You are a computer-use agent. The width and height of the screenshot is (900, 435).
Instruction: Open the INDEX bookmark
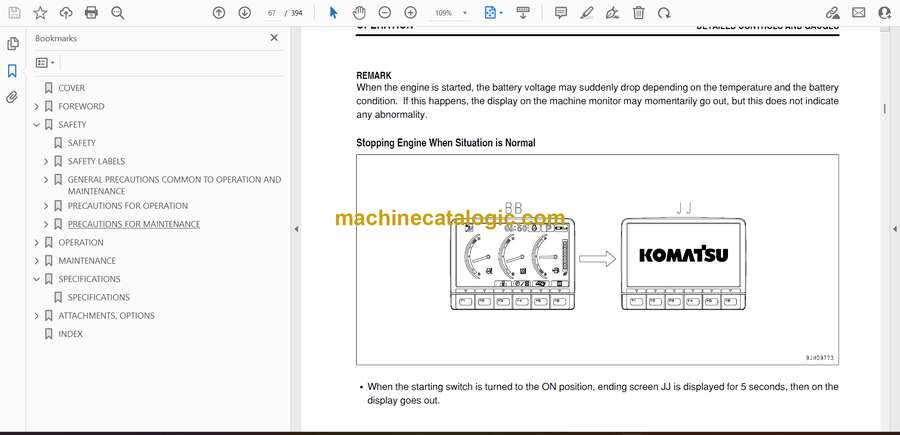click(70, 334)
